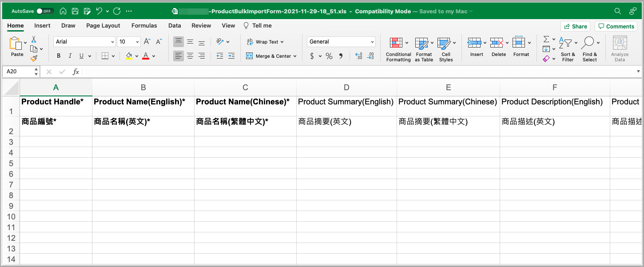
Task: Toggle Underline formatting
Action: pos(82,56)
